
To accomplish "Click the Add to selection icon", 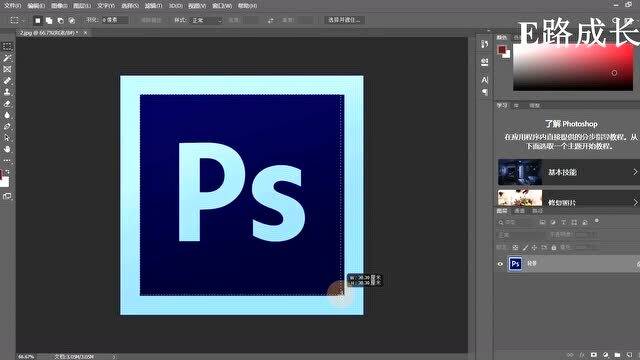I will 49,20.
